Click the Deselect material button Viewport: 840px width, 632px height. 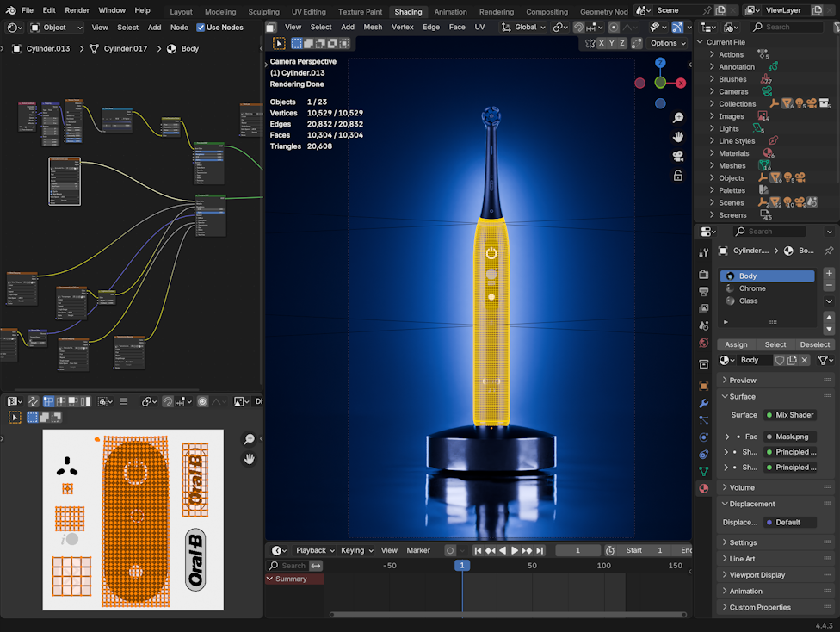(x=814, y=344)
